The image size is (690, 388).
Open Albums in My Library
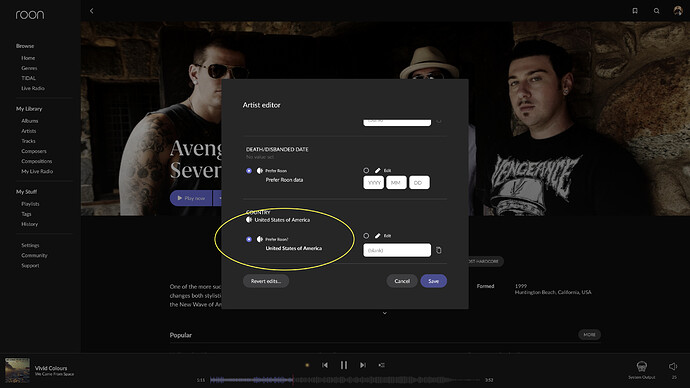(30, 121)
